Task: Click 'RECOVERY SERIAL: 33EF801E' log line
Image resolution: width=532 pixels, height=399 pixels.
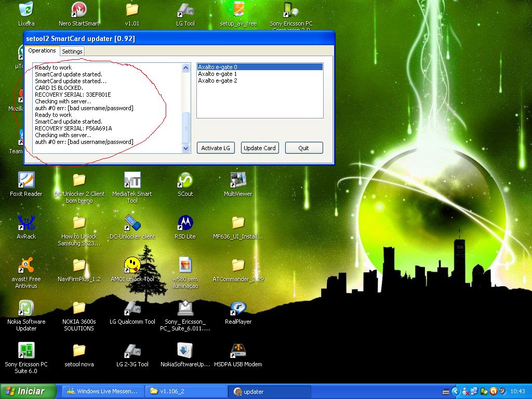Action: tap(73, 95)
